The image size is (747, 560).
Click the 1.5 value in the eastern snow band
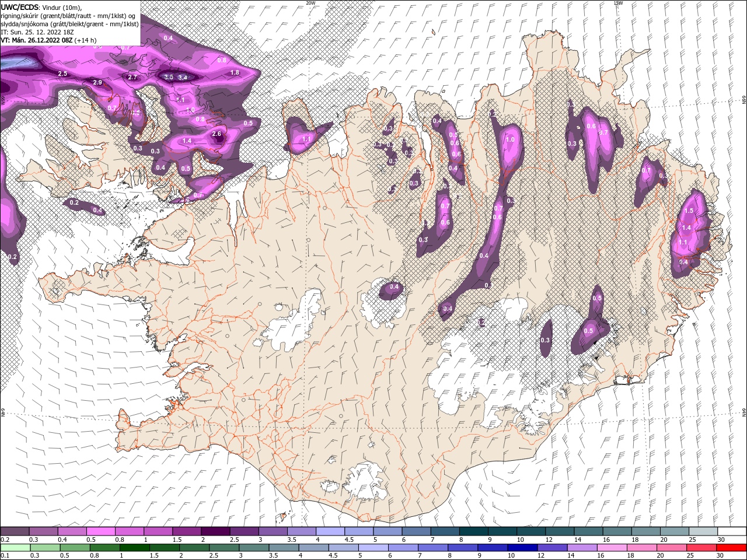pyautogui.click(x=689, y=211)
